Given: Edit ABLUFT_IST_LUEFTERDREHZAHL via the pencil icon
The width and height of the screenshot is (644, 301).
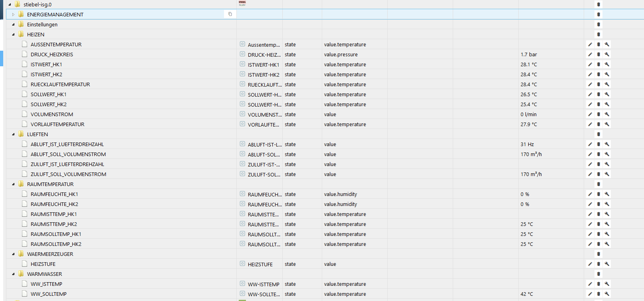Looking at the screenshot, I should (x=590, y=144).
